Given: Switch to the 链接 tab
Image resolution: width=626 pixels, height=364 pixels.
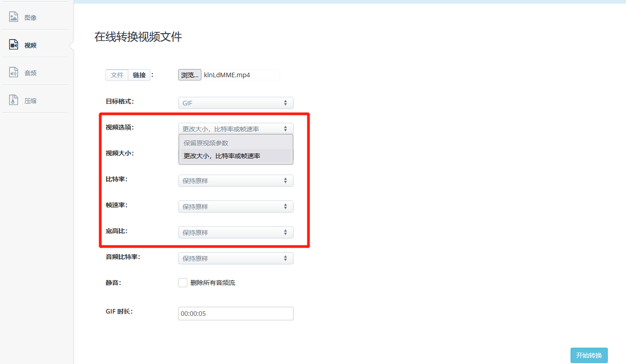Looking at the screenshot, I should point(139,75).
